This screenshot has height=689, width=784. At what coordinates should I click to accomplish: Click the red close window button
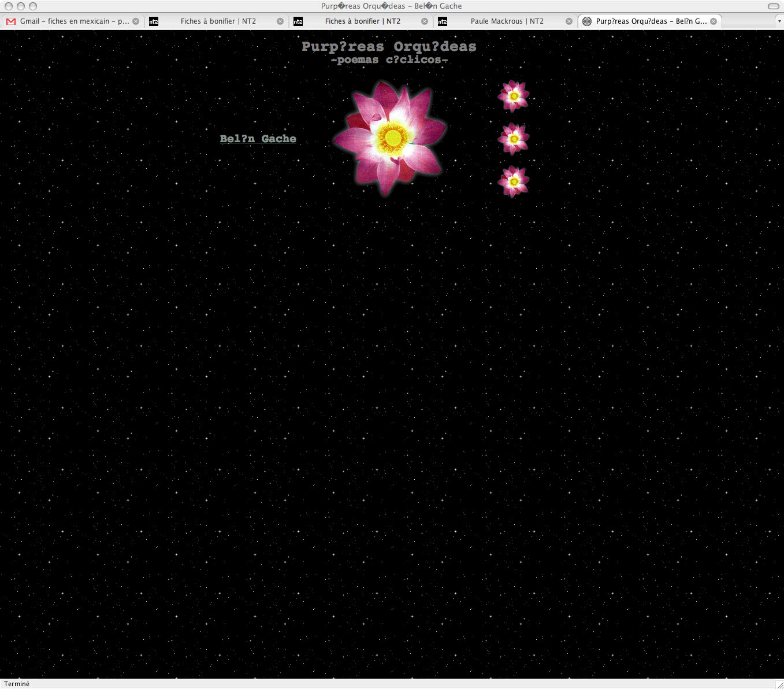pyautogui.click(x=9, y=6)
